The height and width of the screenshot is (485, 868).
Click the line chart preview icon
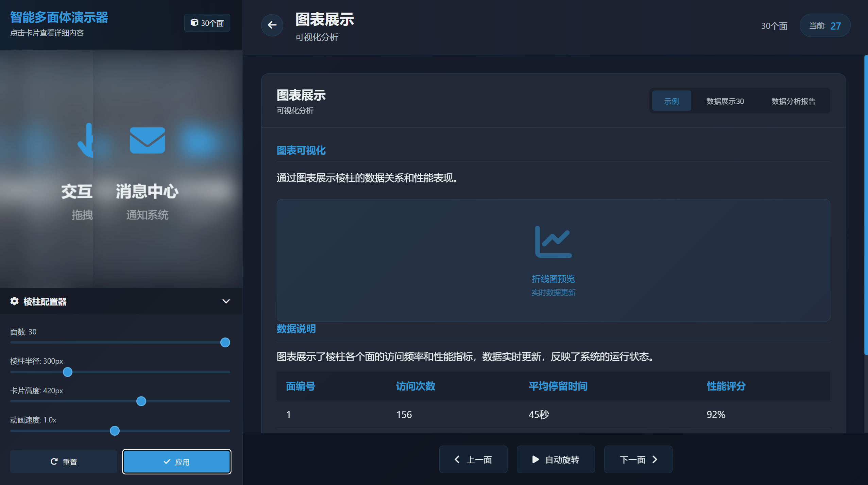(x=553, y=242)
